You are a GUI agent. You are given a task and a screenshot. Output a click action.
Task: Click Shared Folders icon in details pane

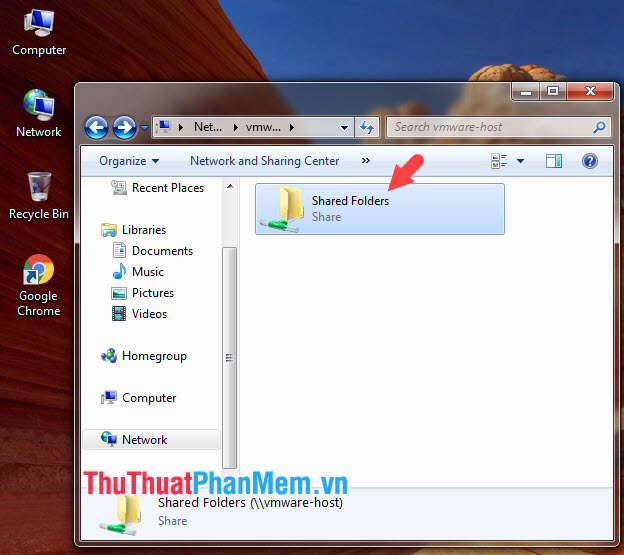click(x=121, y=516)
